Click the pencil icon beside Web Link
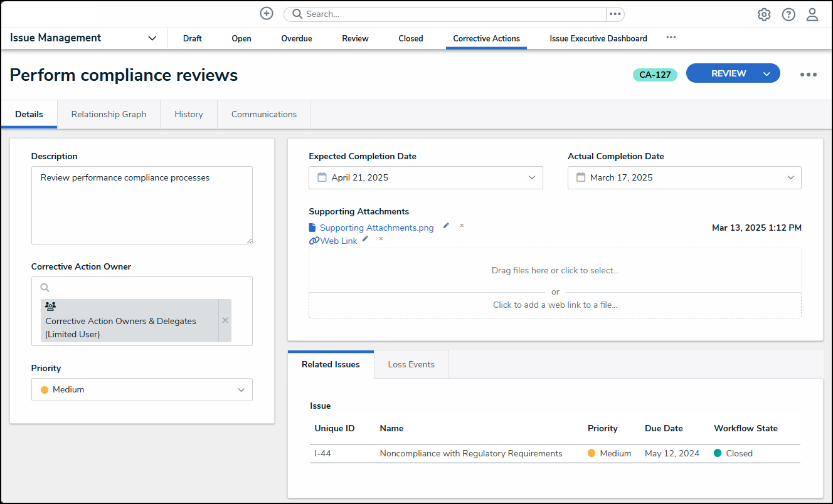 pos(365,239)
